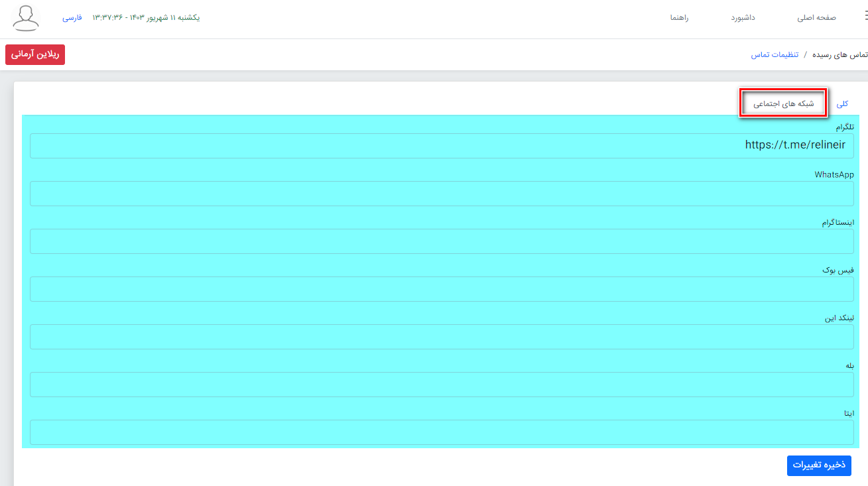Click the بله field label
The image size is (868, 486).
(x=850, y=365)
